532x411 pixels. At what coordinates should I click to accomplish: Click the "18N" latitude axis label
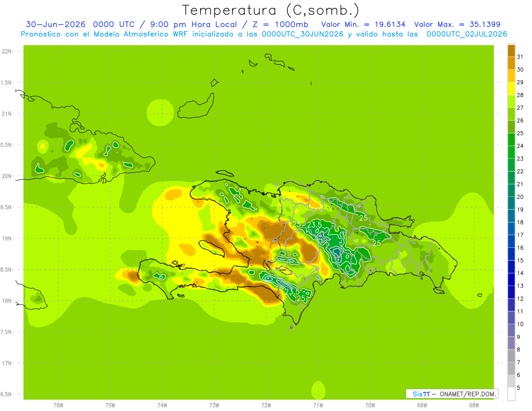(8, 301)
